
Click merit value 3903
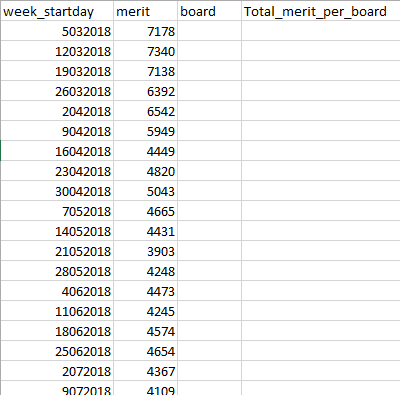click(x=146, y=251)
